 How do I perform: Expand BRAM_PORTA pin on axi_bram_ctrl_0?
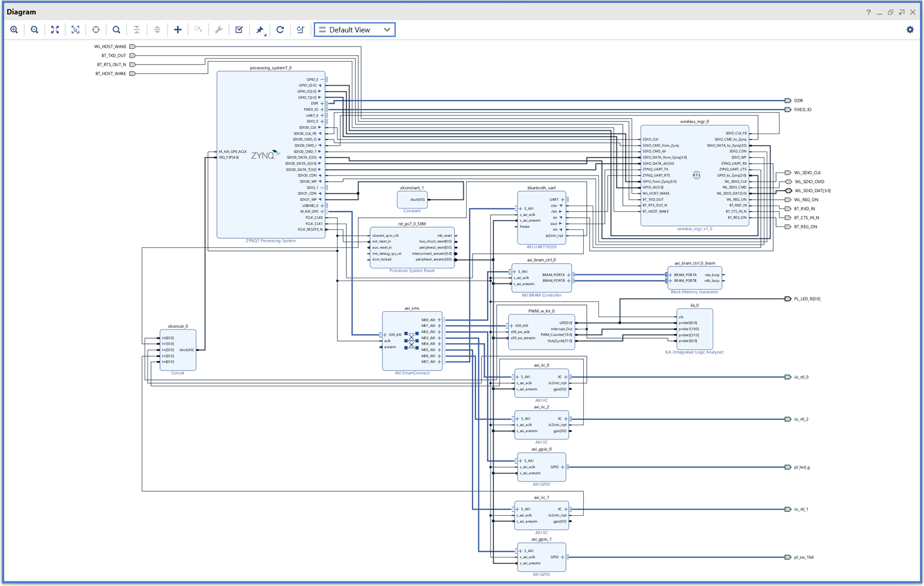click(x=569, y=275)
